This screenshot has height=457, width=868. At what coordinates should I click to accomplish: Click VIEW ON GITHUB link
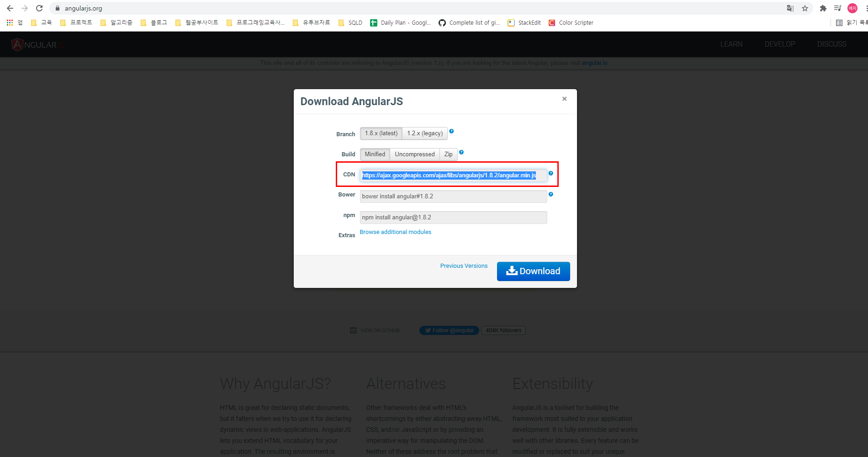click(375, 330)
